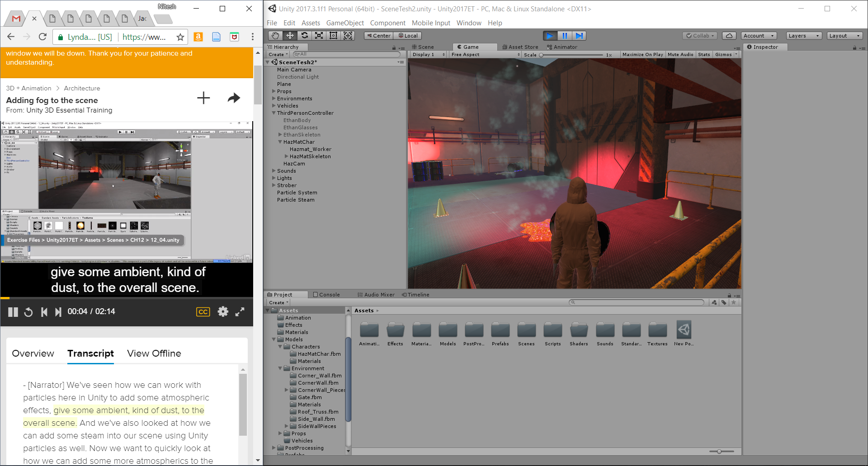Click in the Project search field
This screenshot has height=466, width=868.
(x=637, y=302)
